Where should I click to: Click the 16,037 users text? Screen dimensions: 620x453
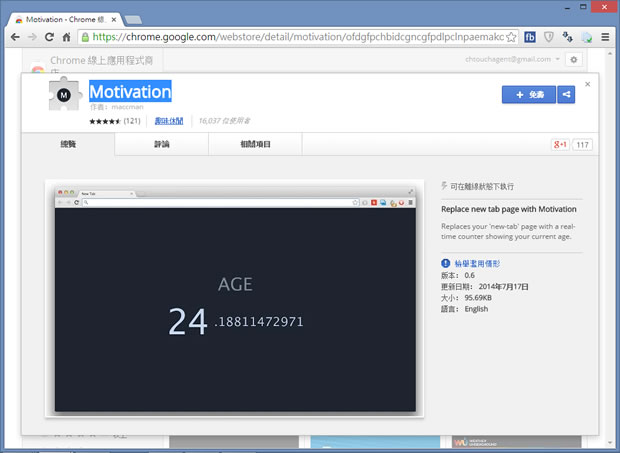click(x=224, y=121)
